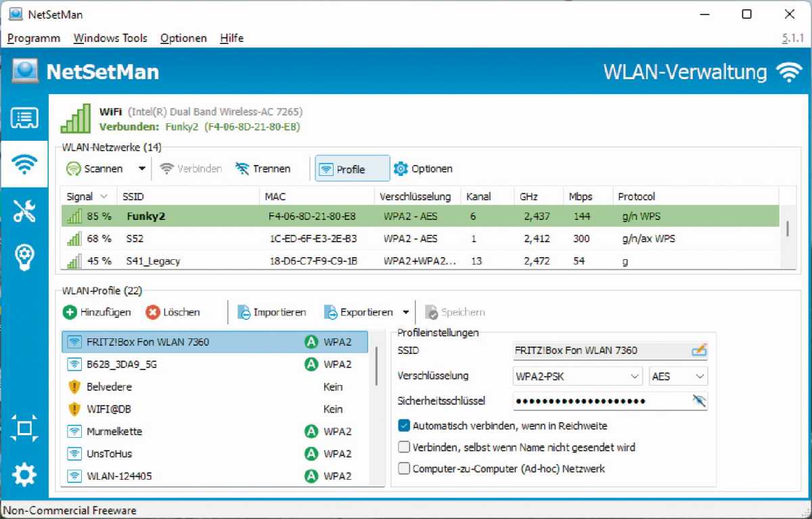Select the WLAN management sidebar icon
The image size is (812, 519).
pyautogui.click(x=24, y=164)
